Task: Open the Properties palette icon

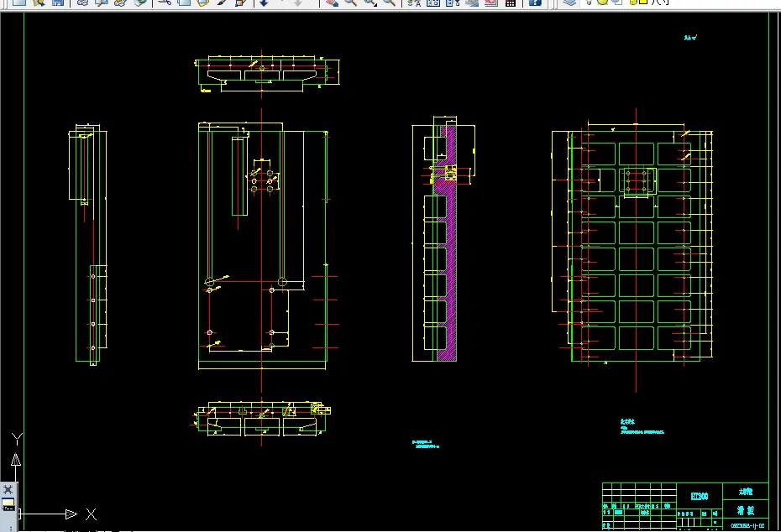Action: point(414,2)
